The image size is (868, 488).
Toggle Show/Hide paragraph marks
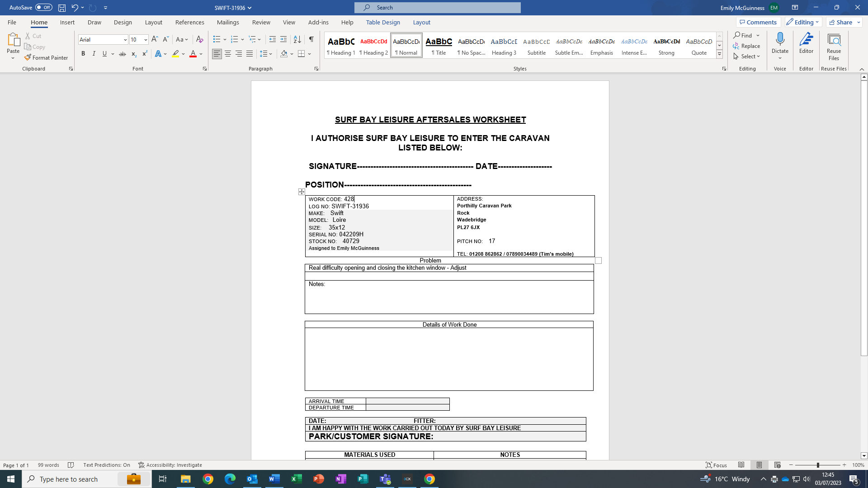tap(311, 39)
